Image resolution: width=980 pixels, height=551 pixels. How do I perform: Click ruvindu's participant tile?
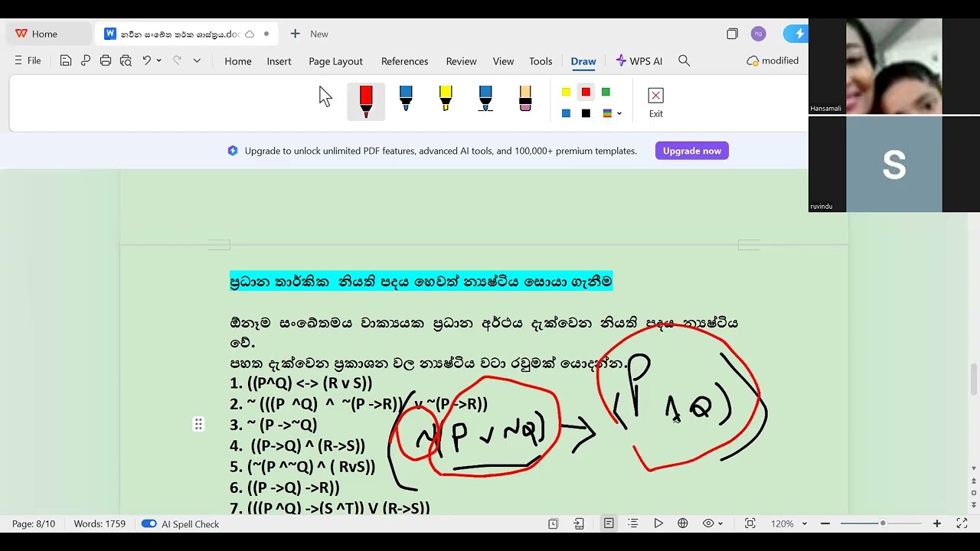click(893, 165)
